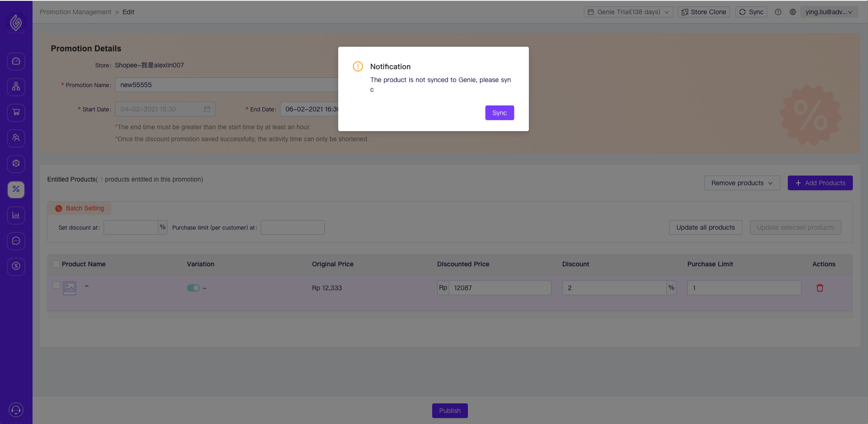Click the globe language icon
Screen dimensions: 868x424
pos(792,12)
